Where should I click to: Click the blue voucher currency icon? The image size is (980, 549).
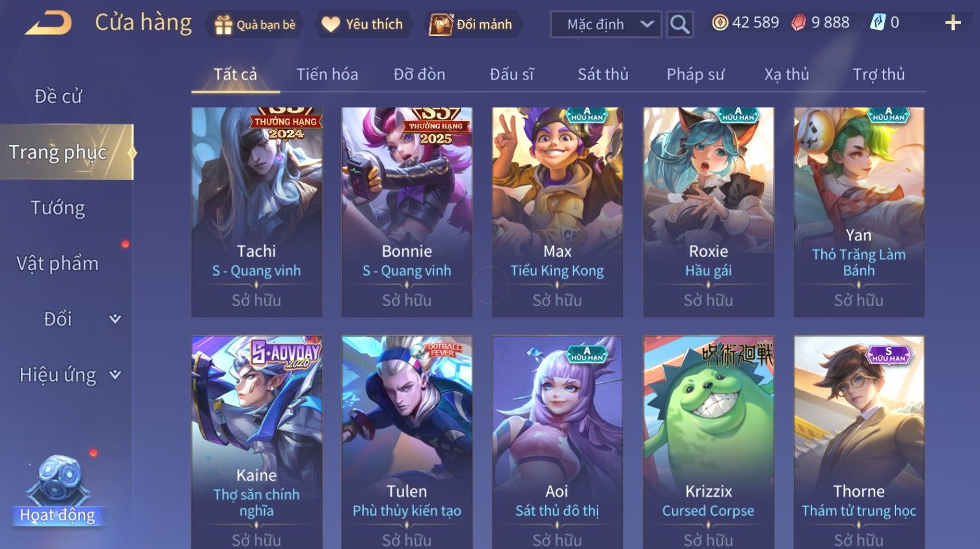coord(878,23)
